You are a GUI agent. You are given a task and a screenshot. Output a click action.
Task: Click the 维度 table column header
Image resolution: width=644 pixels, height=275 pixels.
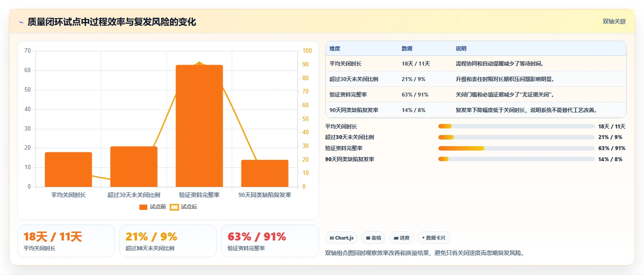(x=335, y=49)
